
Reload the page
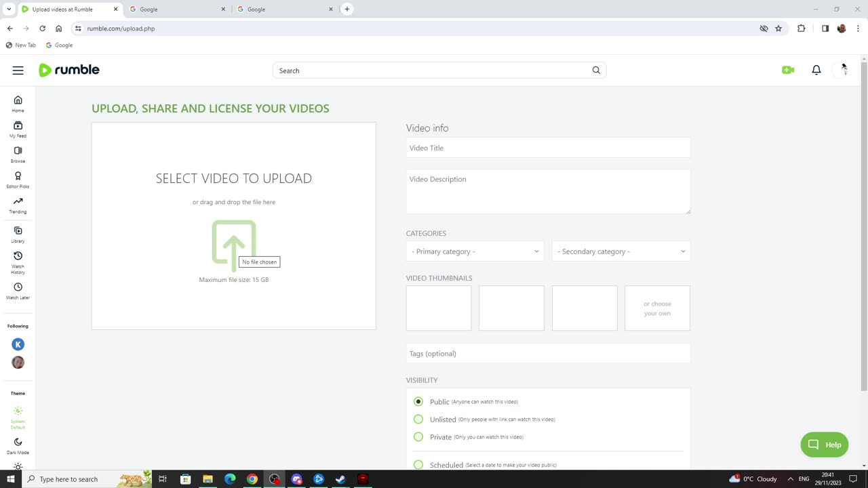point(42,28)
